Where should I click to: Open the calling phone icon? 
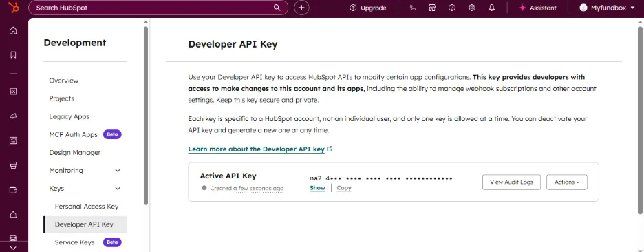tap(413, 8)
